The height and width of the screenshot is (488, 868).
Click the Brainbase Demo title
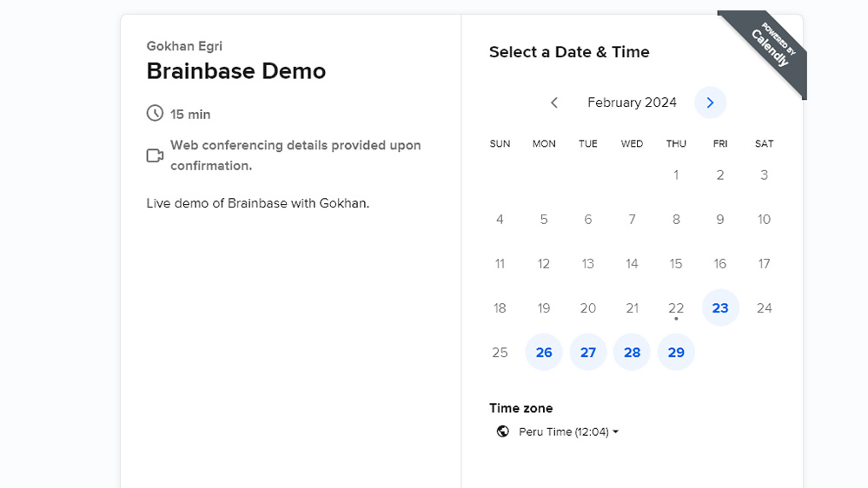tap(236, 71)
